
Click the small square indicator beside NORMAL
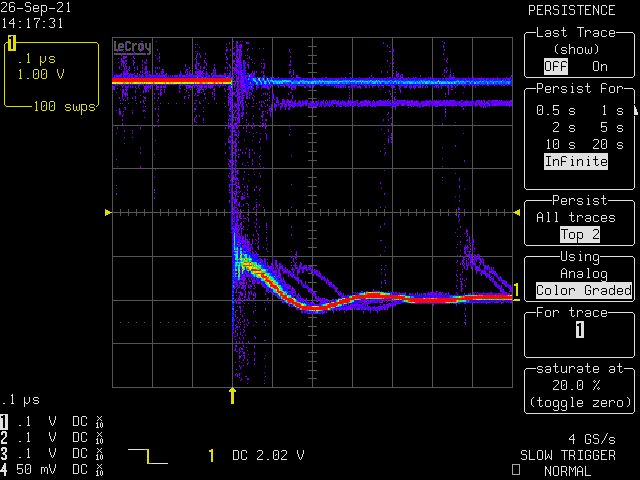(x=515, y=470)
